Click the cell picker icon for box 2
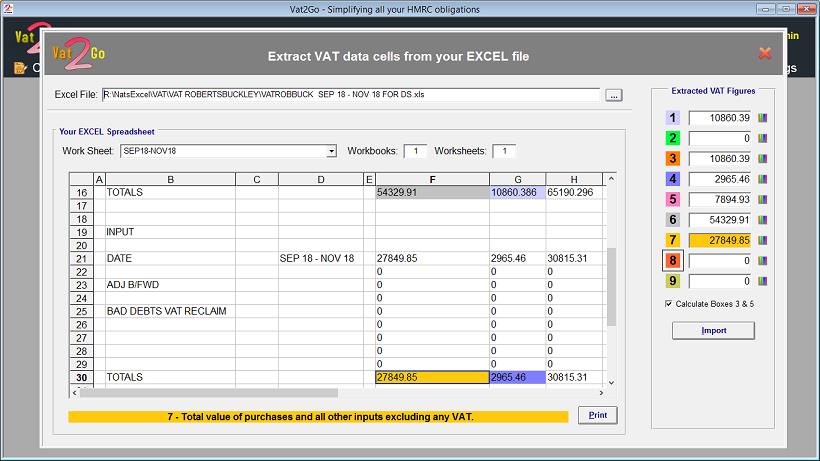 pyautogui.click(x=762, y=139)
